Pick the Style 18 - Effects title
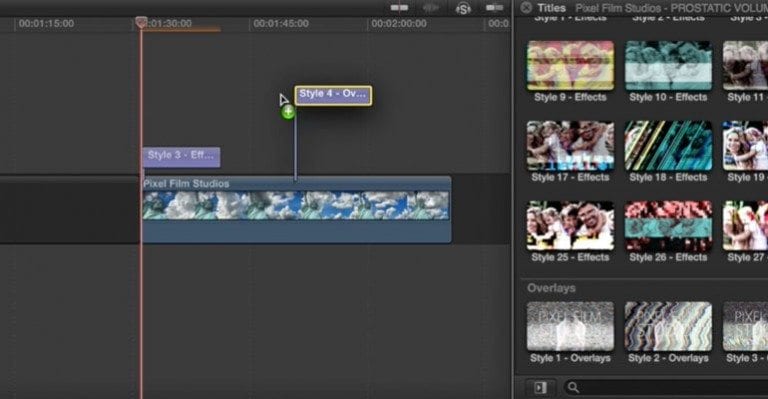768x399 pixels. click(x=668, y=146)
